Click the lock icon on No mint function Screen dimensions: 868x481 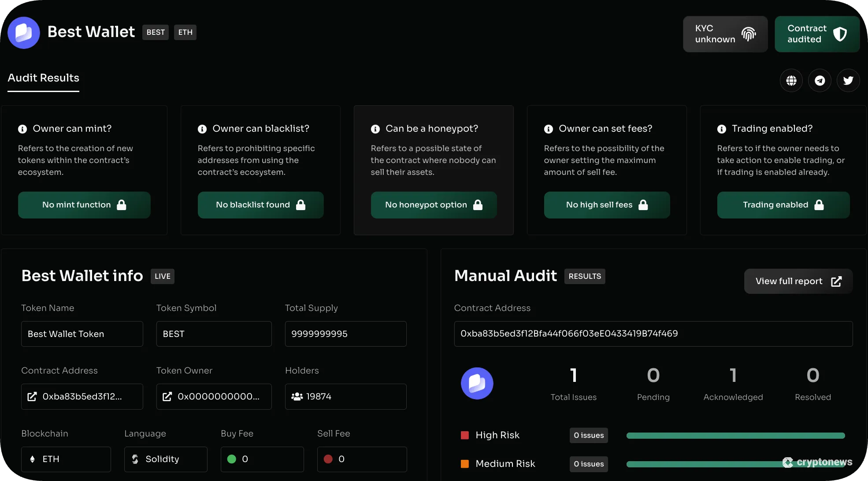pos(122,205)
